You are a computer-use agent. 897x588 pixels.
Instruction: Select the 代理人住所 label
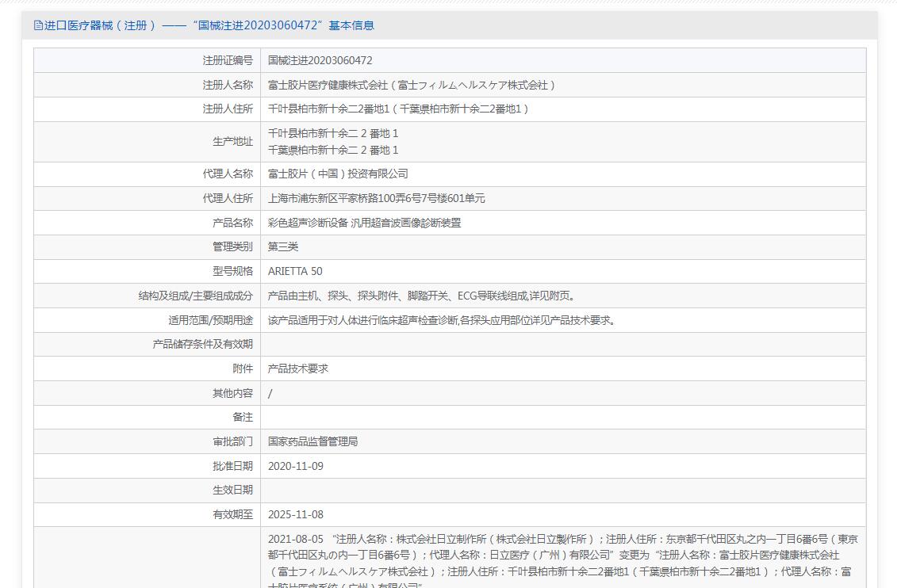point(228,198)
